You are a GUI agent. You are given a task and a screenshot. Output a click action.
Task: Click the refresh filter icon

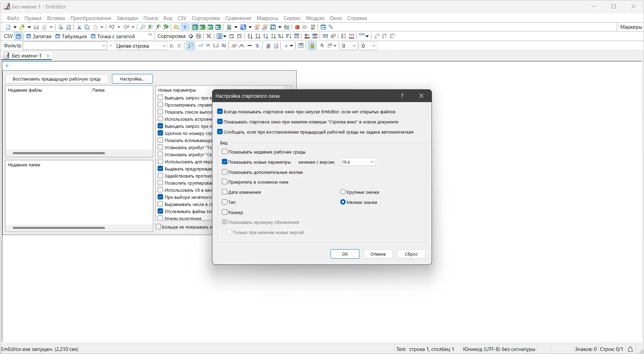pos(171,46)
